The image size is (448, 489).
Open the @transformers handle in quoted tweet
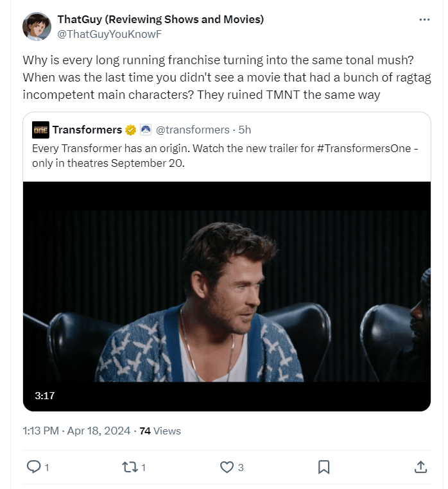click(x=193, y=130)
